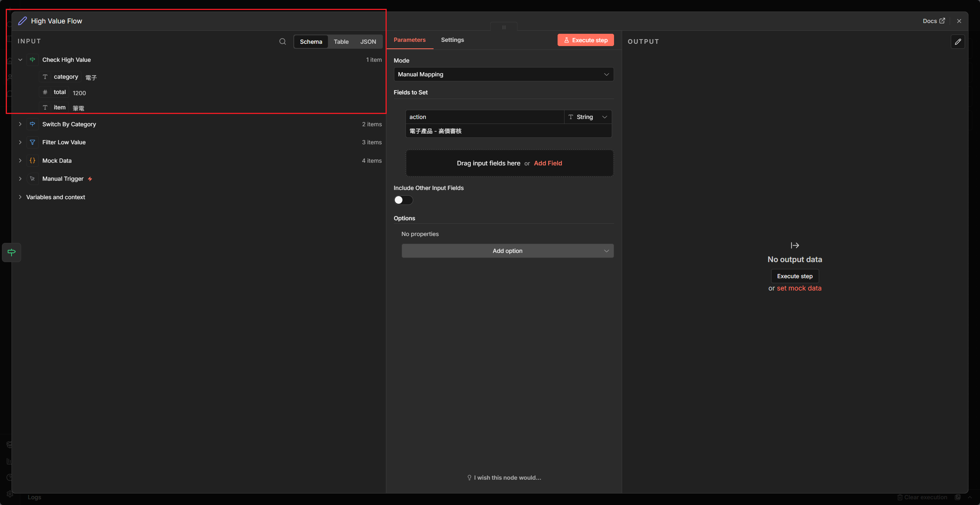Image resolution: width=980 pixels, height=505 pixels.
Task: Switch input view to Table
Action: [x=341, y=41]
